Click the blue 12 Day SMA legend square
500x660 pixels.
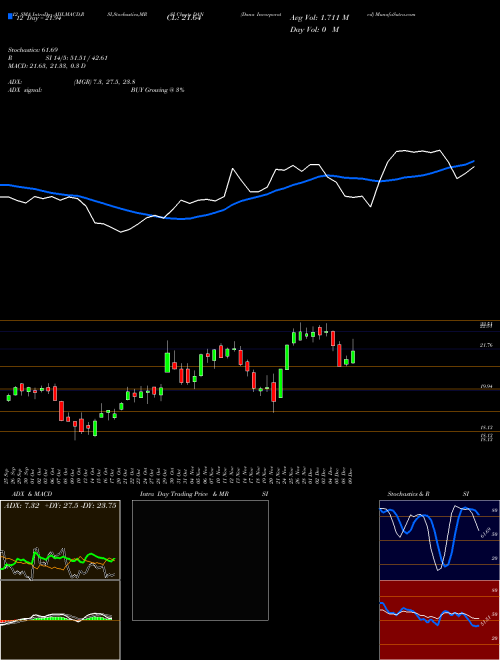click(x=10, y=16)
